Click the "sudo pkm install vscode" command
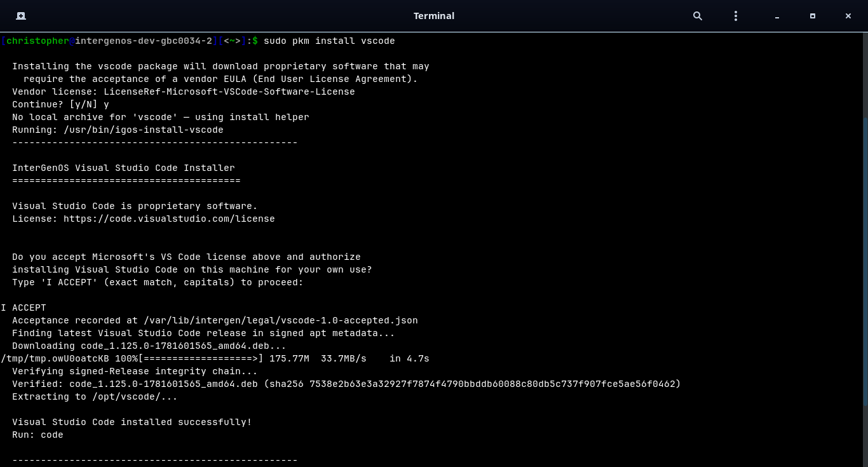 click(329, 41)
